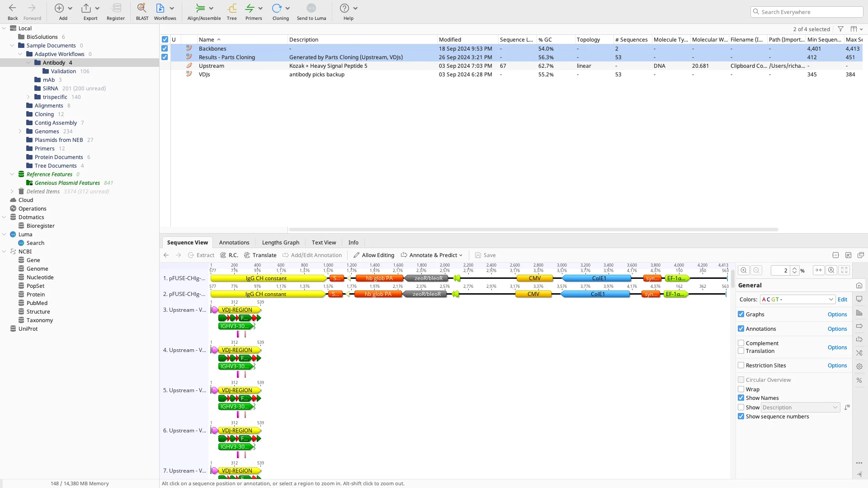The height and width of the screenshot is (488, 868).
Task: Click the Edit colors link
Action: click(842, 299)
